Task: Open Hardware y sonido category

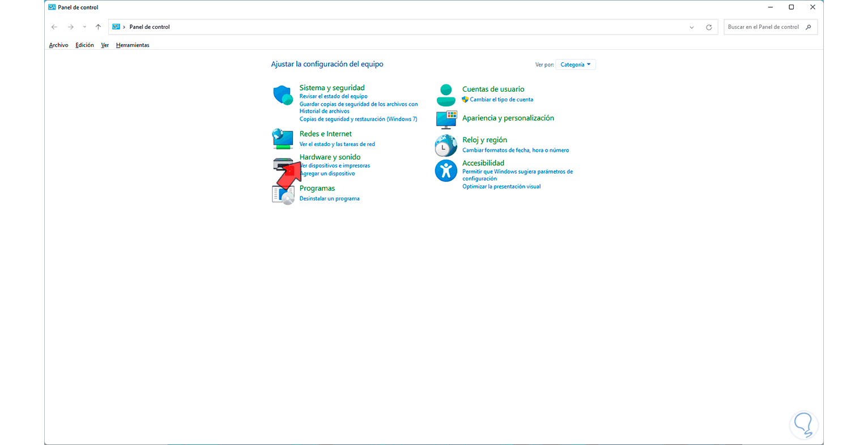Action: point(330,157)
